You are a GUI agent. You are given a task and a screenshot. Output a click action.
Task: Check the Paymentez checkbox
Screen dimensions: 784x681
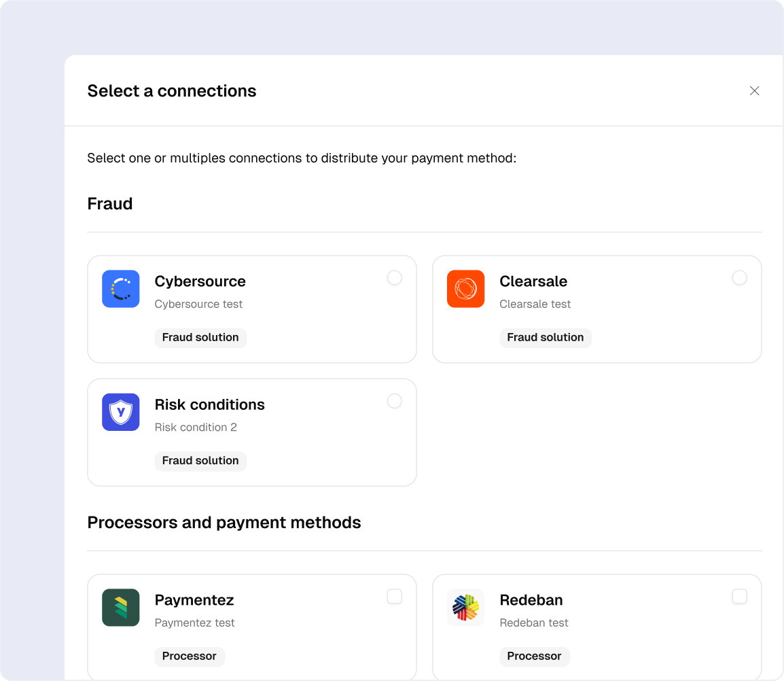click(395, 597)
